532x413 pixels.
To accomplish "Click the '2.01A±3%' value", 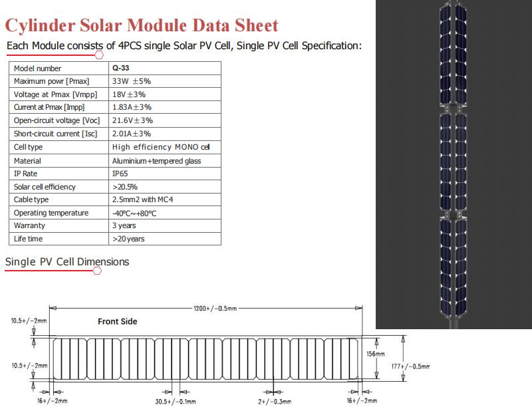I will click(x=132, y=134).
